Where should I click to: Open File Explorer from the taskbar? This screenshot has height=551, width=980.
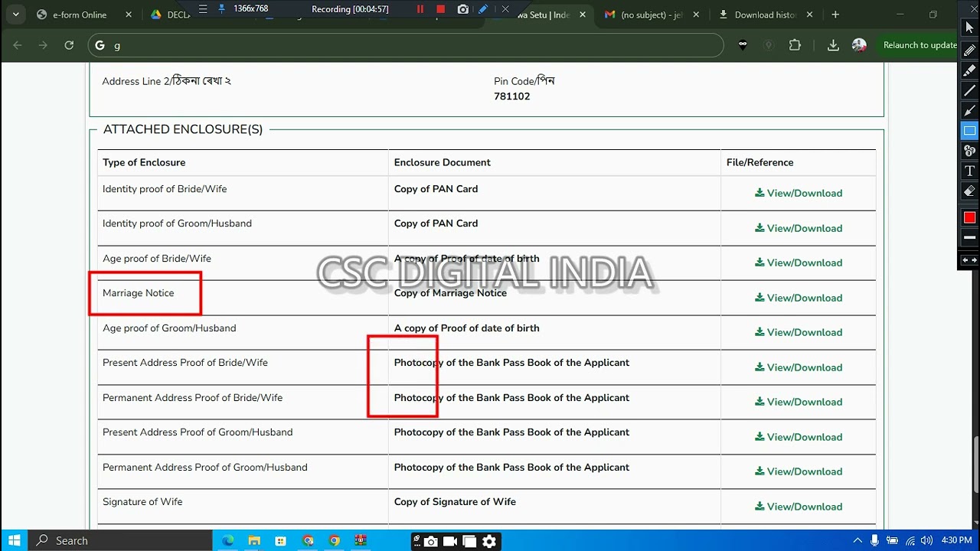pyautogui.click(x=254, y=540)
